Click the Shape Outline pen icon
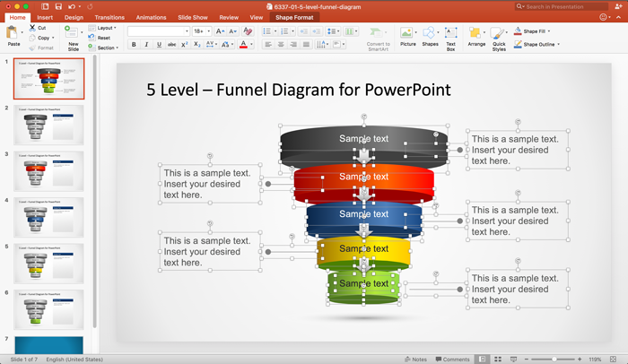The height and width of the screenshot is (364, 628). [518, 44]
